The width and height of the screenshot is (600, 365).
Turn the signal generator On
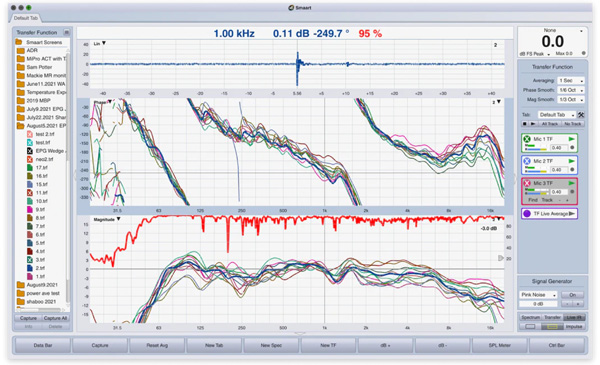(572, 295)
